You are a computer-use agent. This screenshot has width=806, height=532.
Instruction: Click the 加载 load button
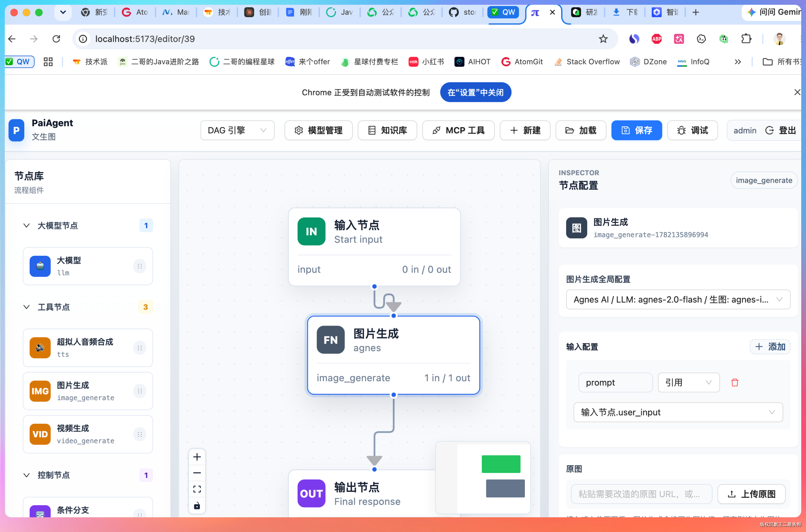click(581, 130)
